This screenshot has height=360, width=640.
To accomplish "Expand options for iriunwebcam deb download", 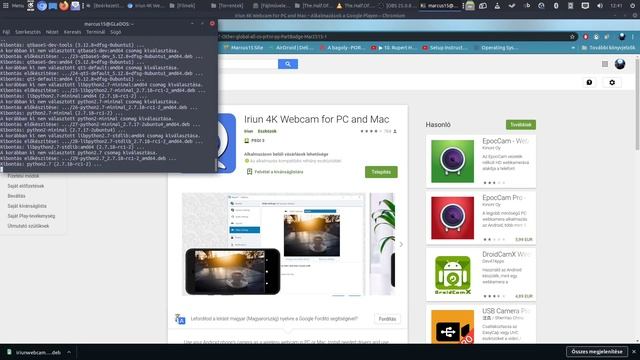I will (69, 352).
